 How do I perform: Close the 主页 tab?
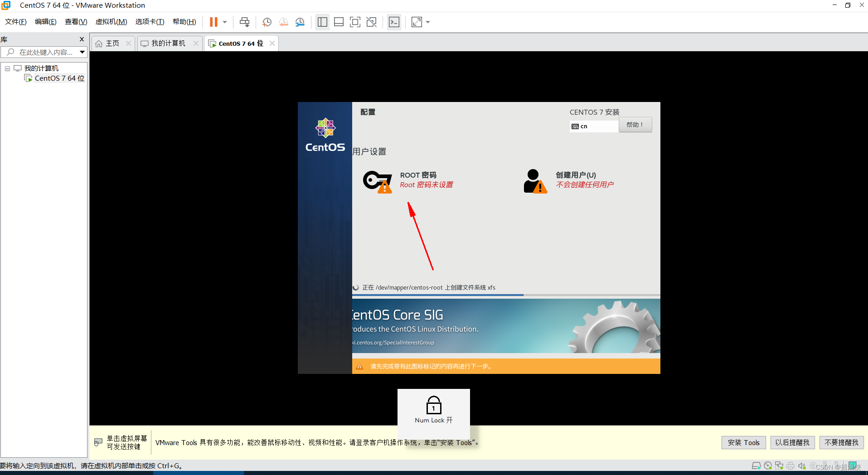click(x=129, y=44)
